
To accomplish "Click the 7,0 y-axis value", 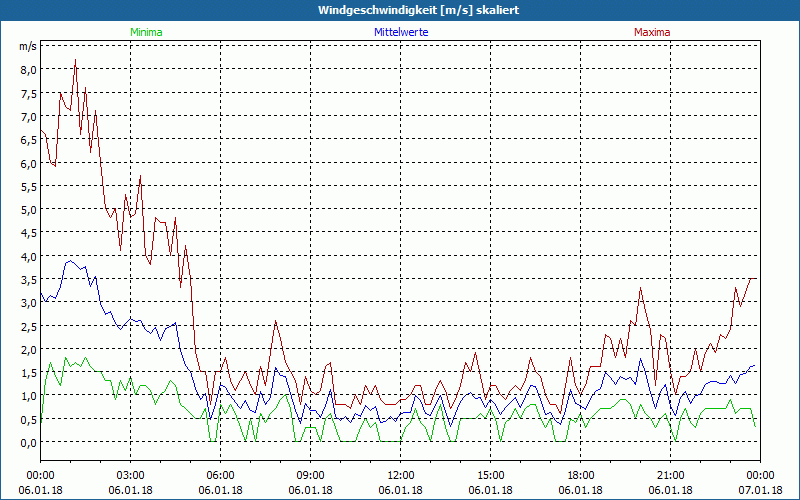I will 28,117.
